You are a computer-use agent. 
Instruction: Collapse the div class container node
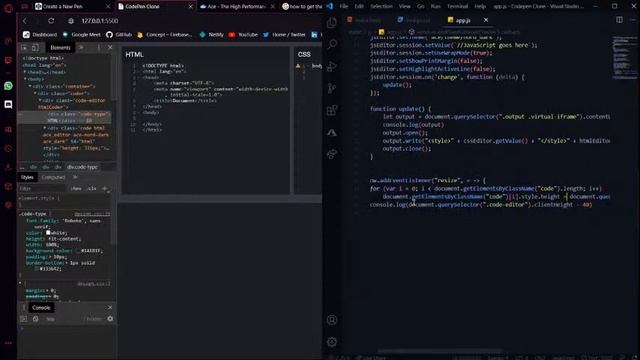(30, 87)
